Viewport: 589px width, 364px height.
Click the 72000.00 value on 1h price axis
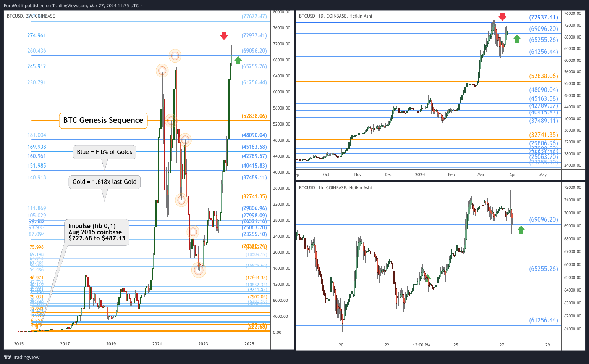pos(573,187)
